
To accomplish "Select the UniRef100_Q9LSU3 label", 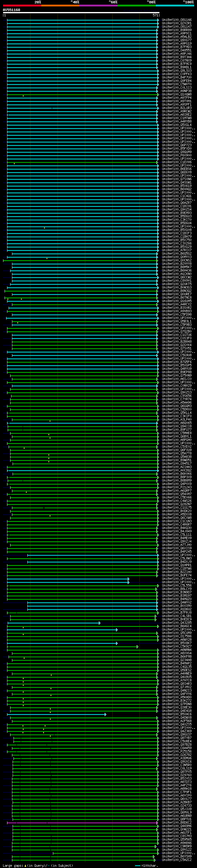I will 177,71.
